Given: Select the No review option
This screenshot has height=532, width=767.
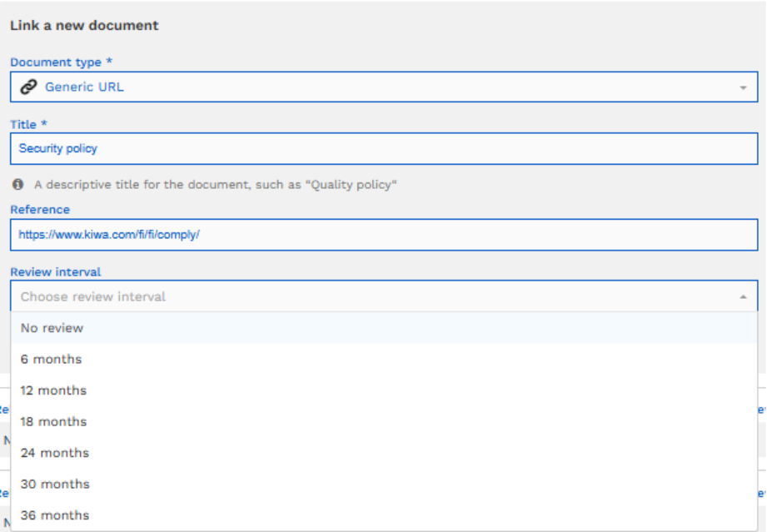Looking at the screenshot, I should click(x=52, y=328).
